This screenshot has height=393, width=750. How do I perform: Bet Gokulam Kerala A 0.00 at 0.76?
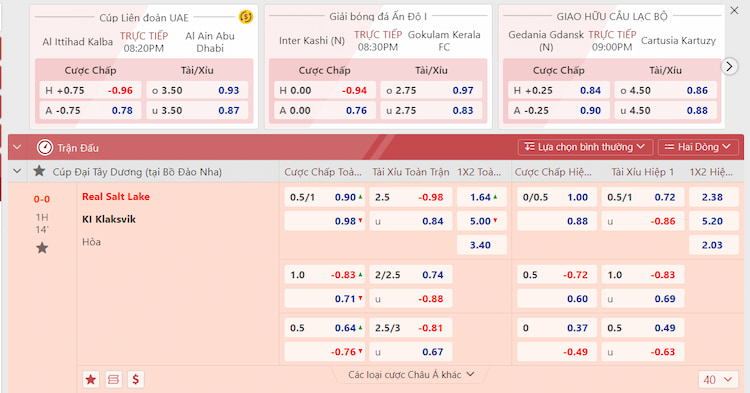tap(325, 110)
